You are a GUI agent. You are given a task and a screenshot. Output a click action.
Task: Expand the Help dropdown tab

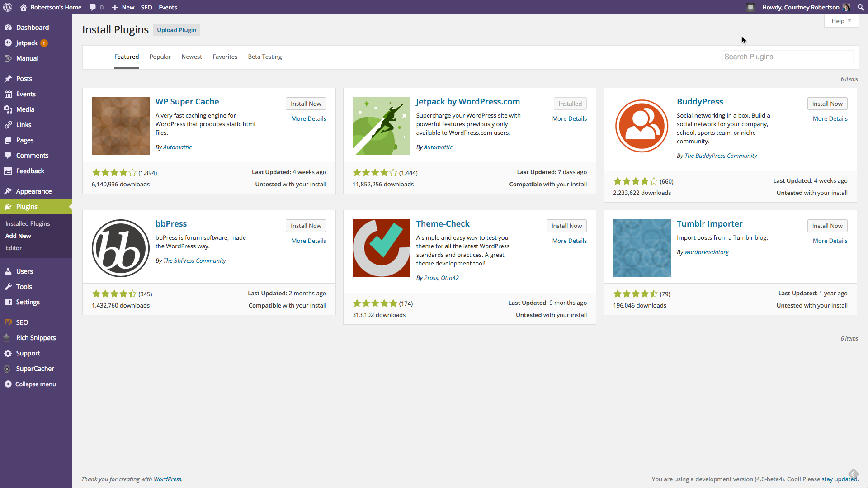[841, 21]
